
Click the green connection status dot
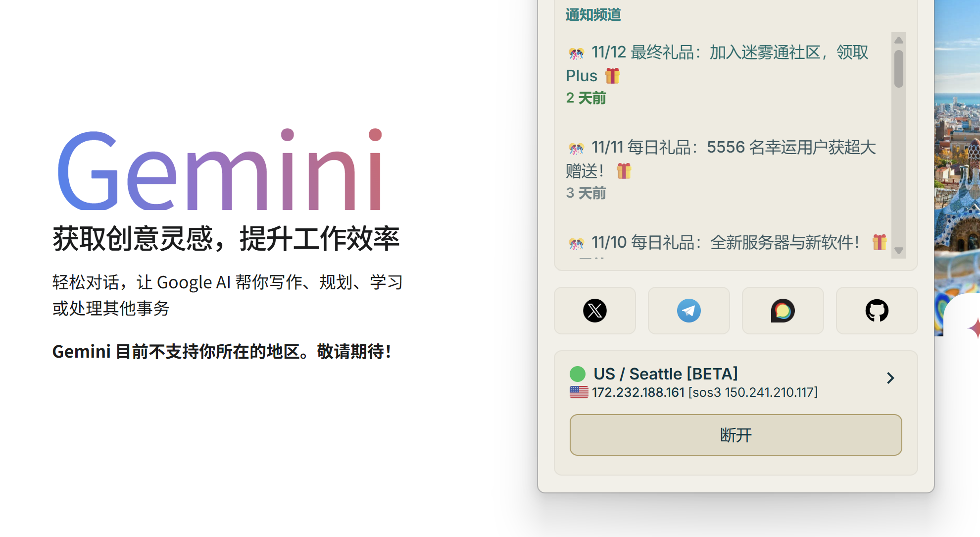point(578,374)
